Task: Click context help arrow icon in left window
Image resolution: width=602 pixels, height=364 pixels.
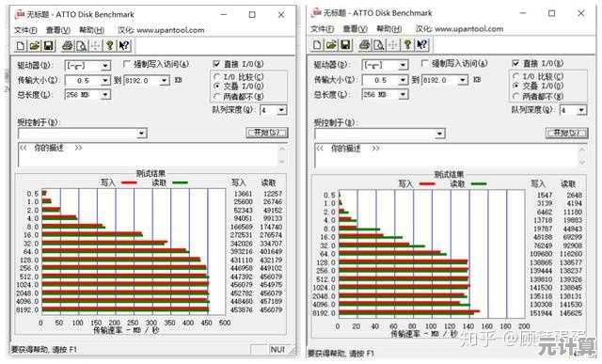Action: [124, 46]
